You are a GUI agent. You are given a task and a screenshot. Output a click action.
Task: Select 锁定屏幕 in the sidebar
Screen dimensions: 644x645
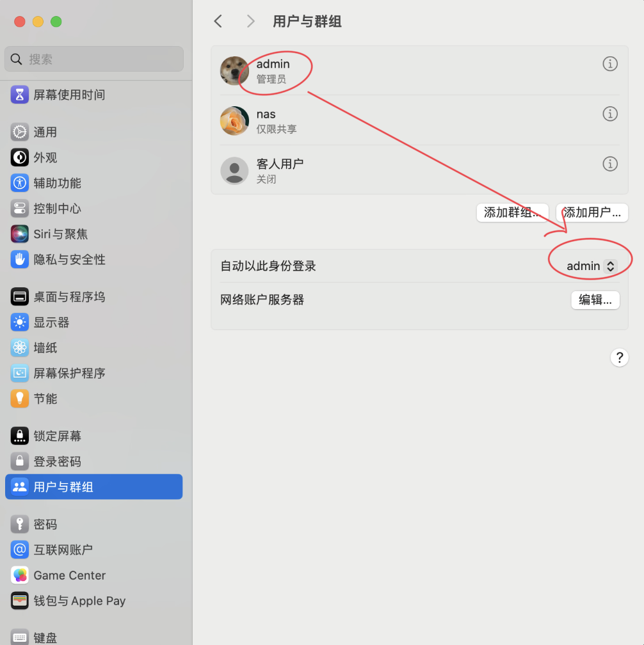tap(19, 436)
